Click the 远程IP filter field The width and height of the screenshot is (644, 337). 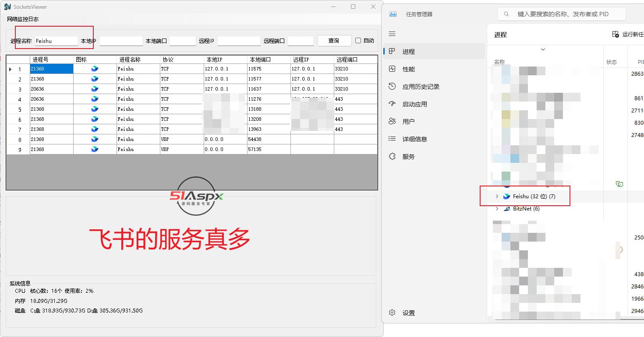pos(239,41)
